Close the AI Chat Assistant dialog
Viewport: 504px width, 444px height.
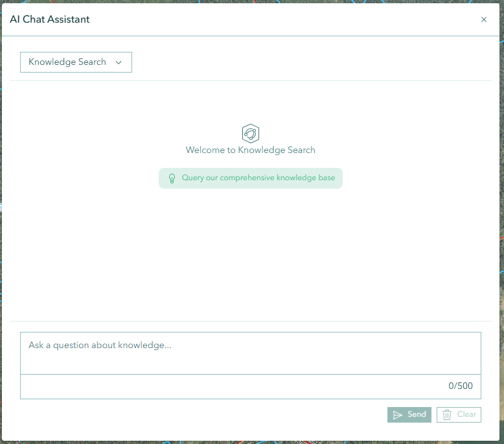pyautogui.click(x=483, y=19)
